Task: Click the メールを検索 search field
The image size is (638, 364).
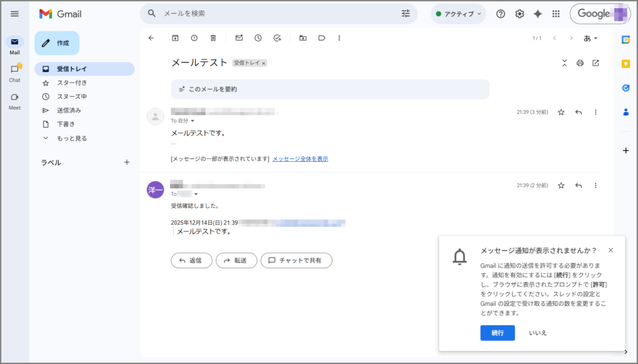Action: click(274, 14)
